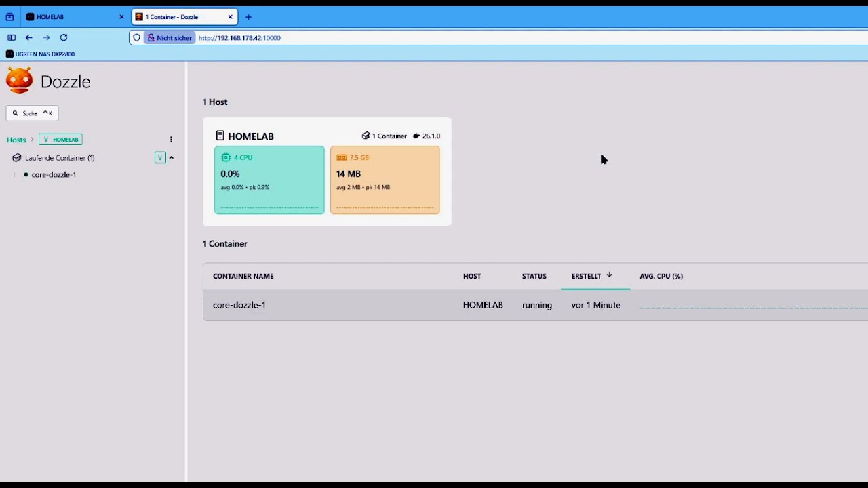This screenshot has width=868, height=488.
Task: Click the Laufende Container cube icon
Action: pyautogui.click(x=17, y=158)
